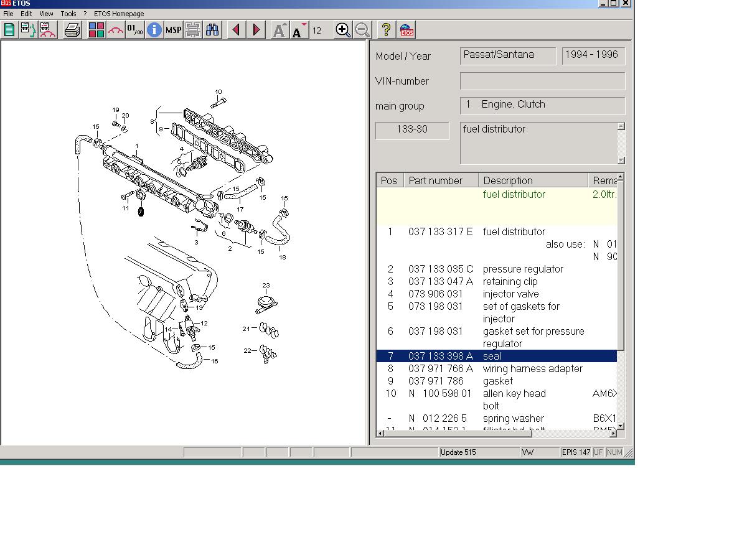Click the VIN-number input field
Viewport: 747px width, 560px height.
click(x=542, y=81)
